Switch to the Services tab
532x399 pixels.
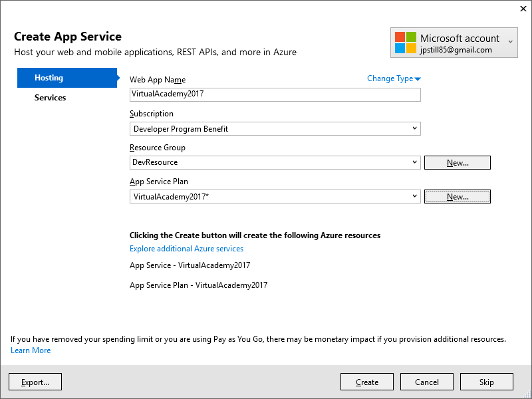click(x=51, y=98)
